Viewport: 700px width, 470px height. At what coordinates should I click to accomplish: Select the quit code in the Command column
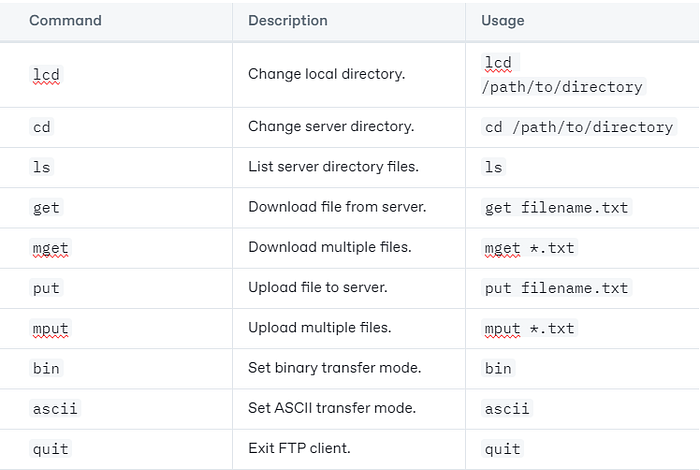pyautogui.click(x=50, y=449)
